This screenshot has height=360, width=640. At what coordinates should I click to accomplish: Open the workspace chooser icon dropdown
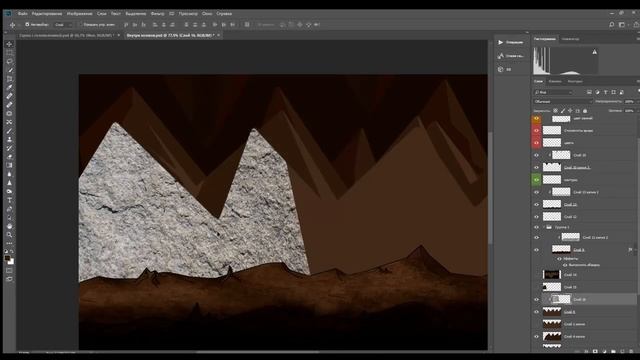point(622,24)
